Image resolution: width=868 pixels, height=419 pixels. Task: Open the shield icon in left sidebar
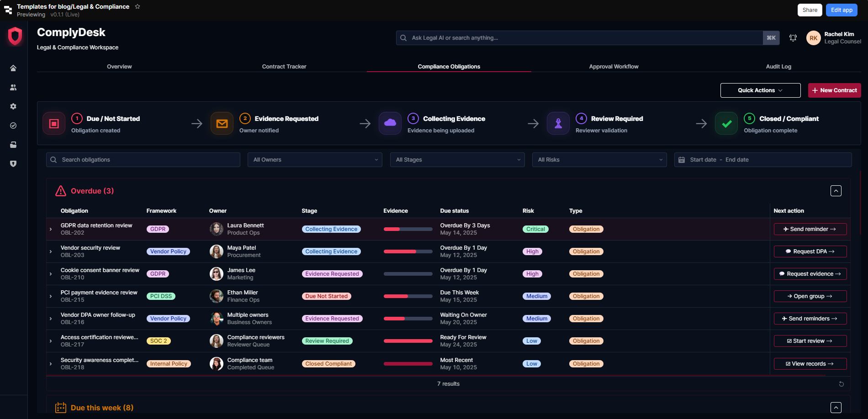click(13, 164)
